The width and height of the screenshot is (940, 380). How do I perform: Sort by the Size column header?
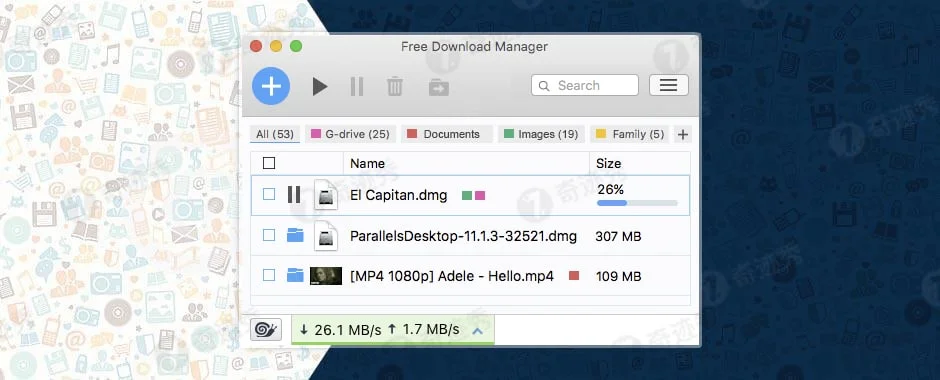[x=608, y=163]
